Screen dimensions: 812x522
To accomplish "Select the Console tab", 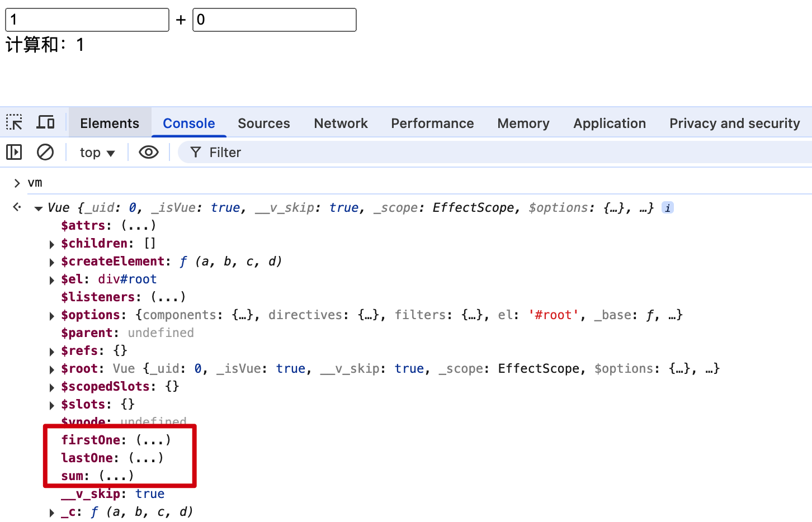I will point(189,123).
